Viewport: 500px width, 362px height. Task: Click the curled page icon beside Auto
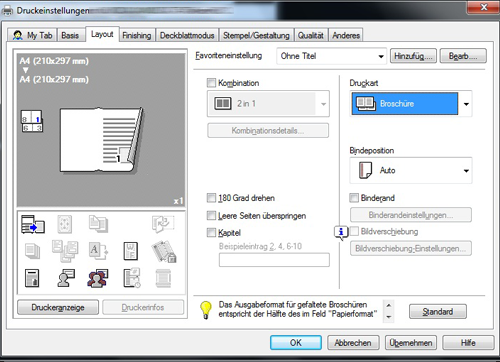tap(365, 170)
